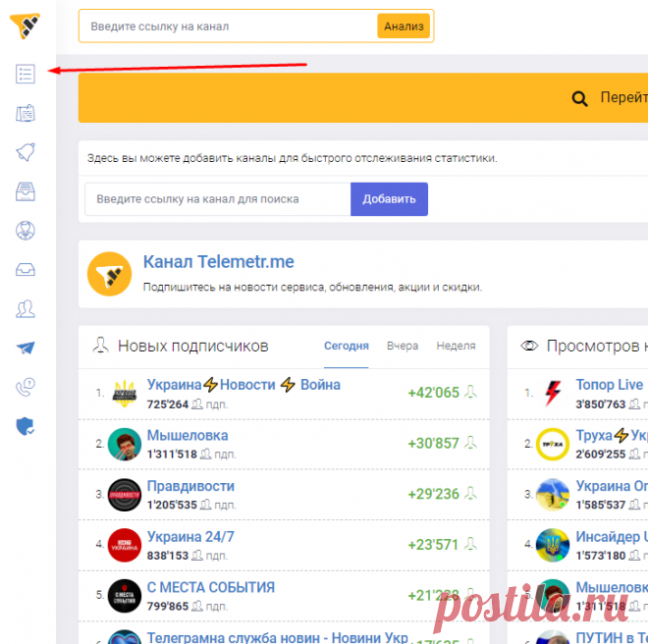
Task: Open the inbox tray icon in the sidebar
Action: coord(26,270)
